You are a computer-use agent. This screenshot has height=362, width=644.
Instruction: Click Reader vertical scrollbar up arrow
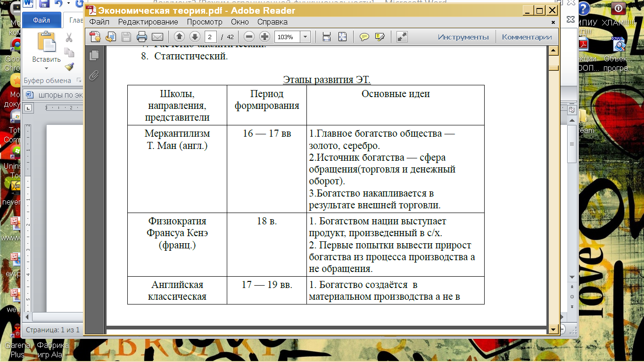(x=553, y=50)
